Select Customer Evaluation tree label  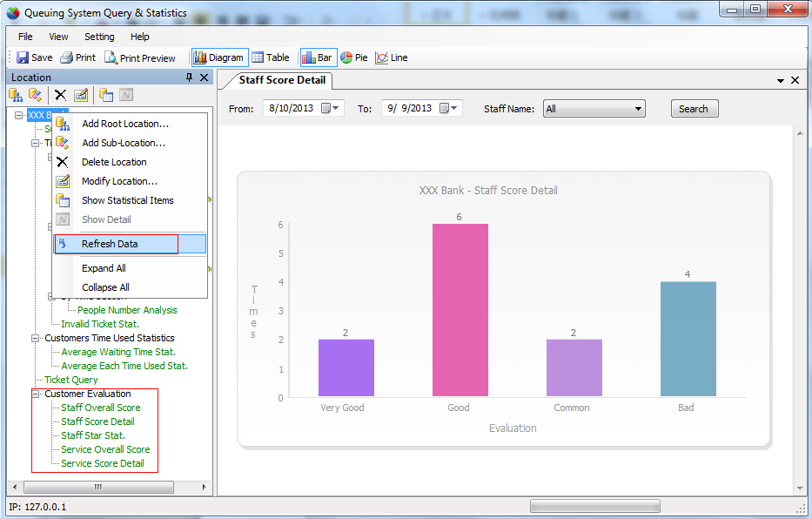tap(88, 394)
